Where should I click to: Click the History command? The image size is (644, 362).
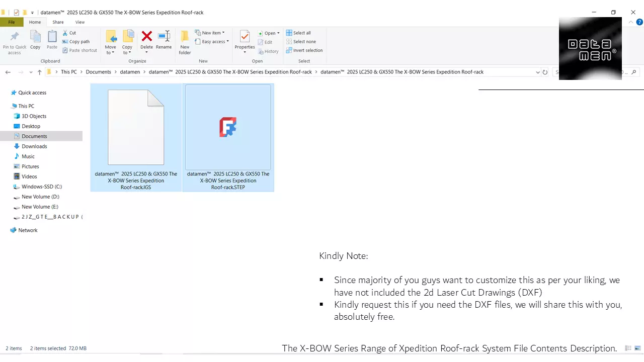tap(268, 51)
